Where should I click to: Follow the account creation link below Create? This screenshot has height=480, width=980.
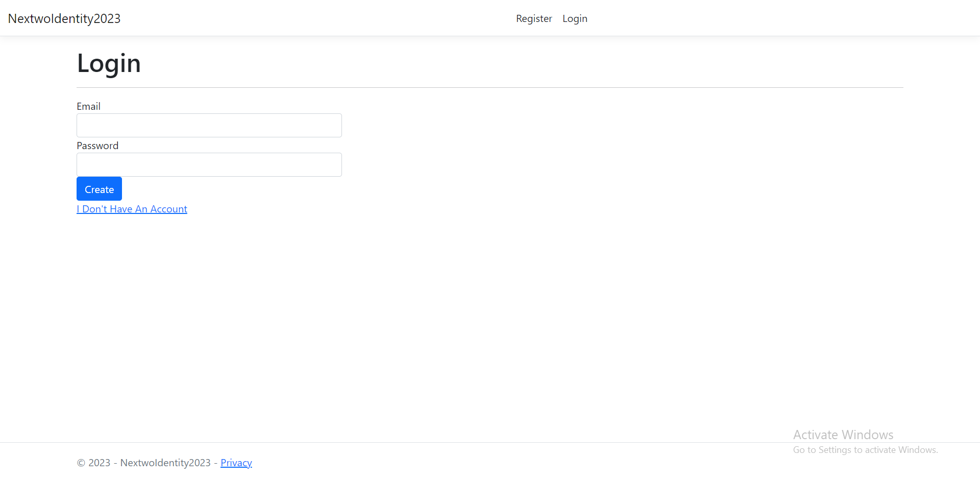point(131,209)
